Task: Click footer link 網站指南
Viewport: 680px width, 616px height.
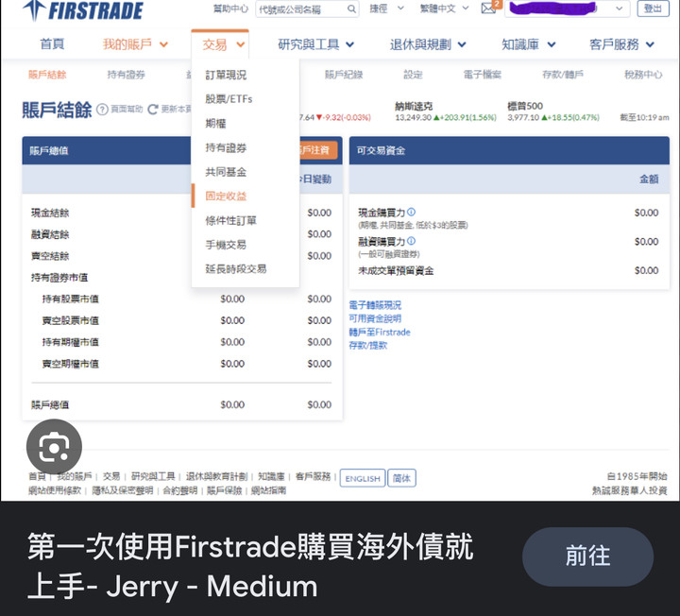Action: coord(268,490)
